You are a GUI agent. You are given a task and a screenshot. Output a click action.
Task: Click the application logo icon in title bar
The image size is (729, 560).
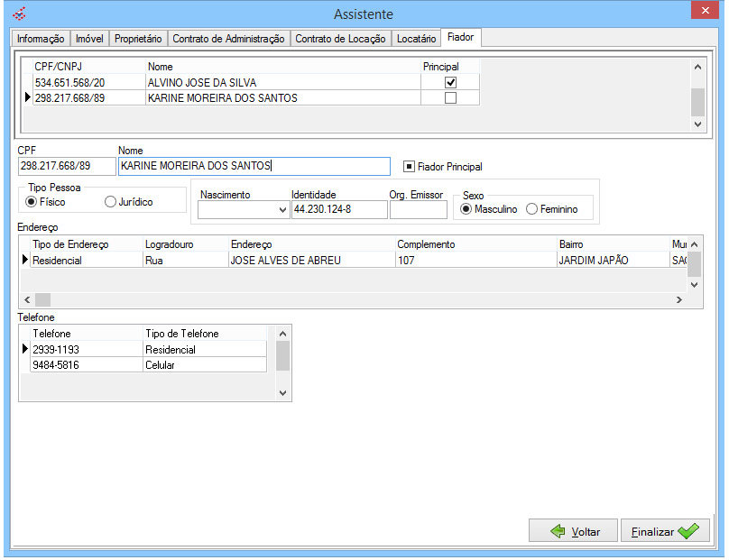[20, 14]
